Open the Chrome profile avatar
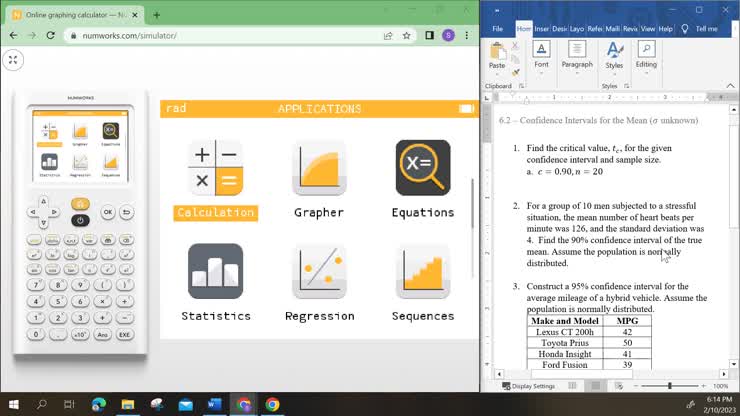 click(x=448, y=35)
